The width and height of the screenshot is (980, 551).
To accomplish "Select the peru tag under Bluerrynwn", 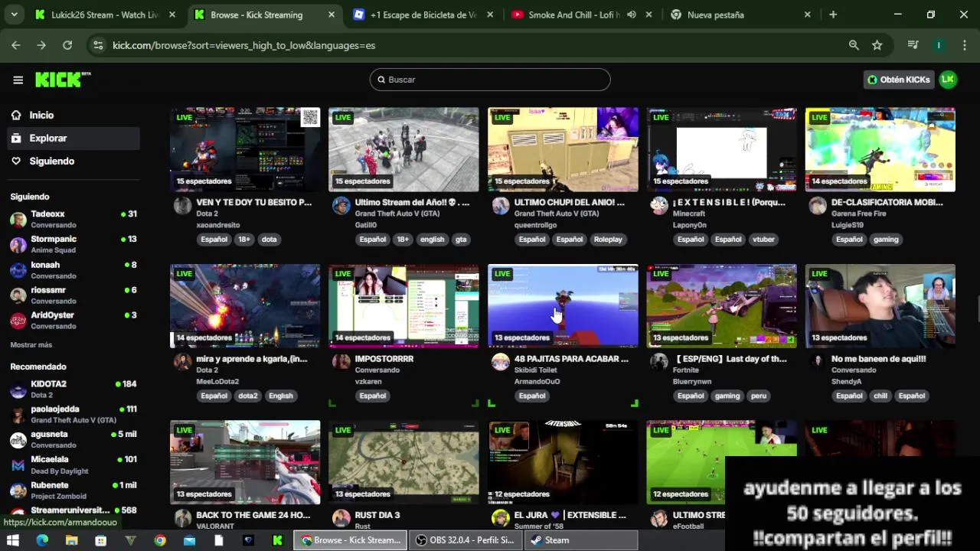I will click(759, 396).
